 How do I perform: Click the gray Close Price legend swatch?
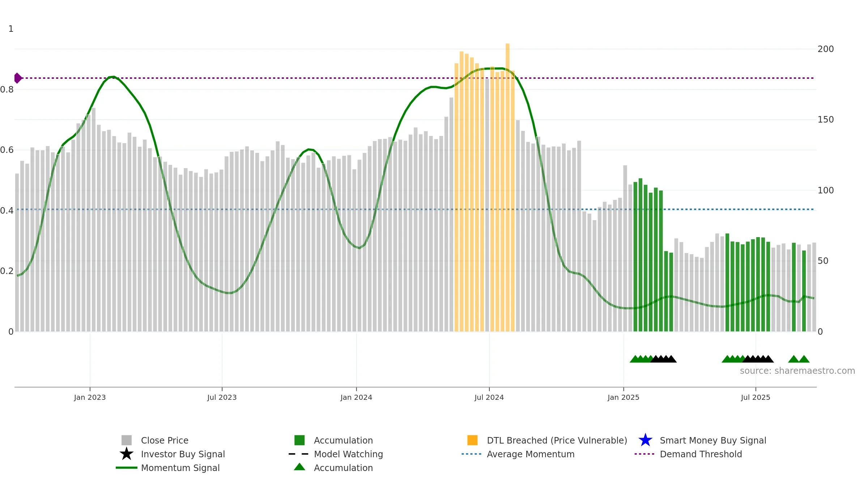pyautogui.click(x=127, y=440)
